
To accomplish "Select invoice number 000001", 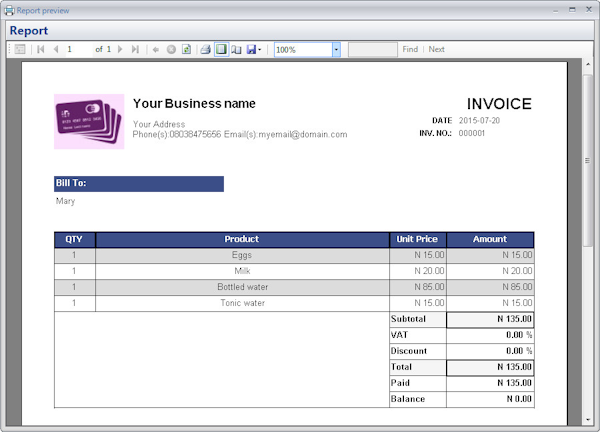I will point(471,133).
